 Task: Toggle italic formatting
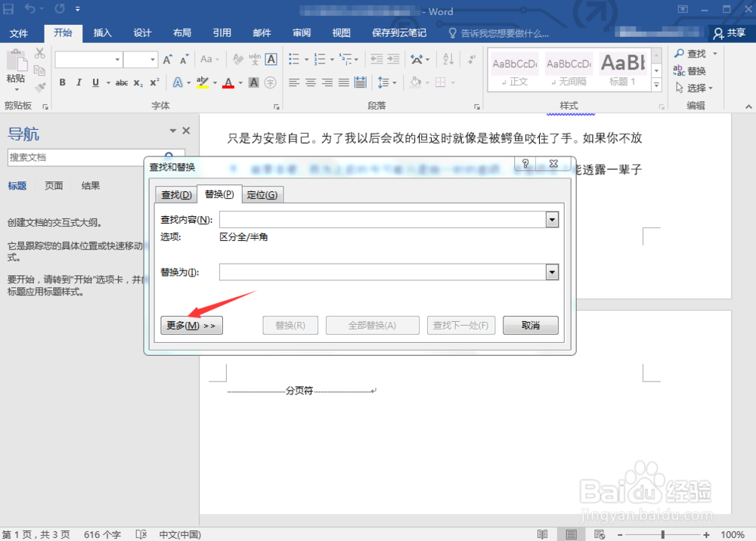pos(79,82)
